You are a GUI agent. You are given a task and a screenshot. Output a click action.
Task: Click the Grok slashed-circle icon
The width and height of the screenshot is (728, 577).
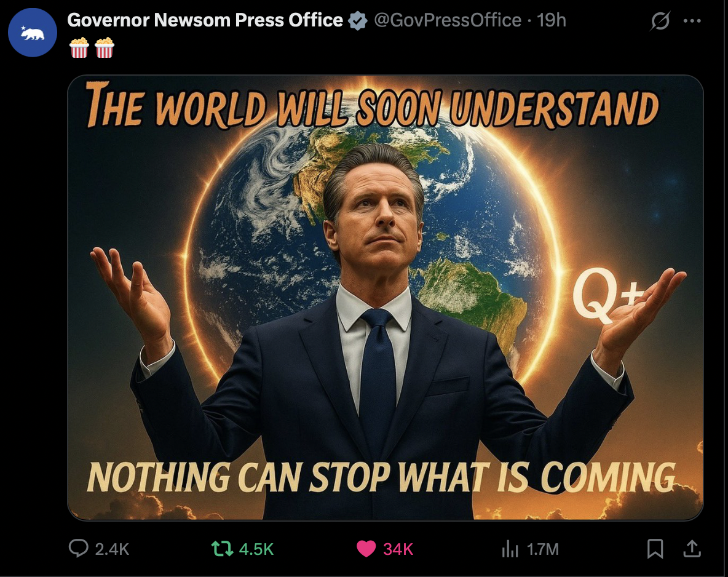click(660, 21)
